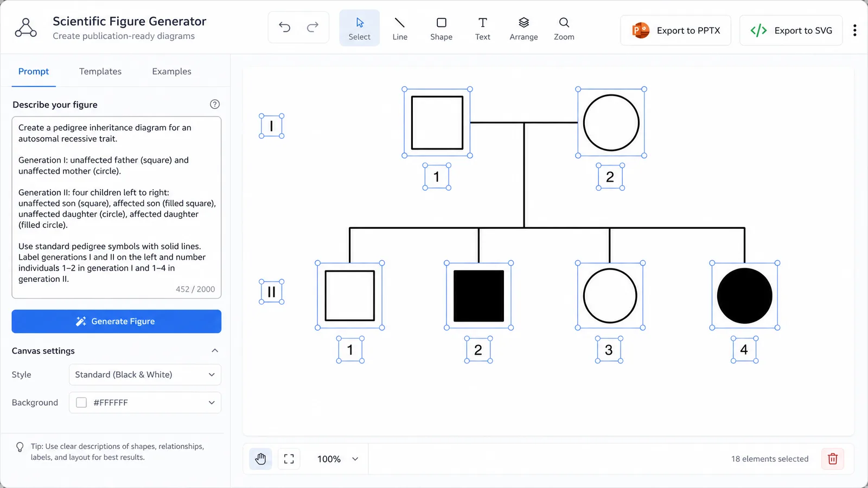The image size is (868, 488).
Task: Open the three-dot more options menu
Action: pyautogui.click(x=854, y=30)
